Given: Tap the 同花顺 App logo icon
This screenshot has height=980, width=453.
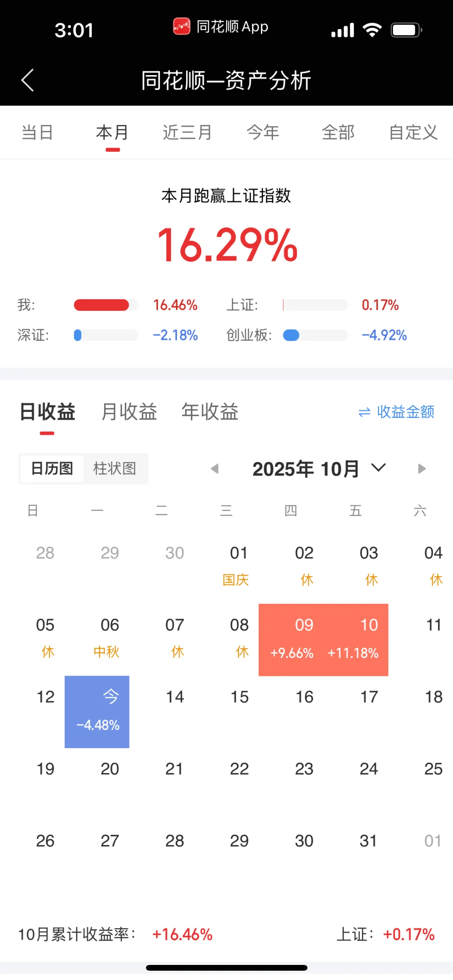Looking at the screenshot, I should (x=182, y=26).
